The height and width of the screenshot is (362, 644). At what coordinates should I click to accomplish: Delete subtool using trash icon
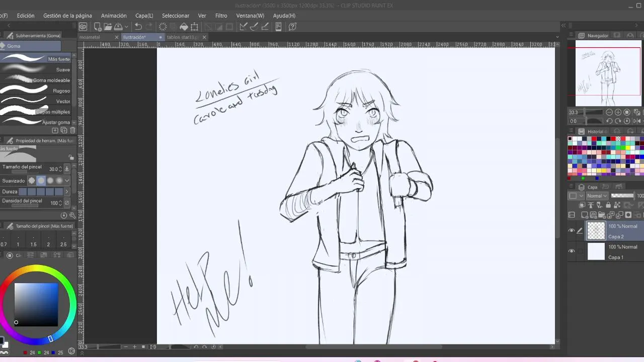pos(72,130)
